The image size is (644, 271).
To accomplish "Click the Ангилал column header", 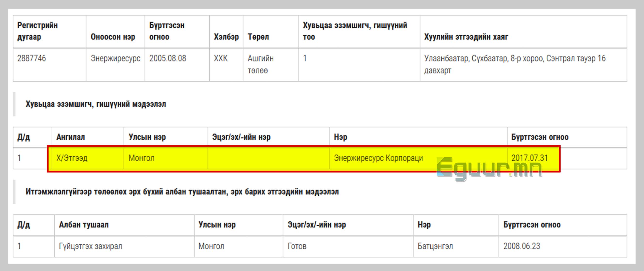I will tap(88, 137).
